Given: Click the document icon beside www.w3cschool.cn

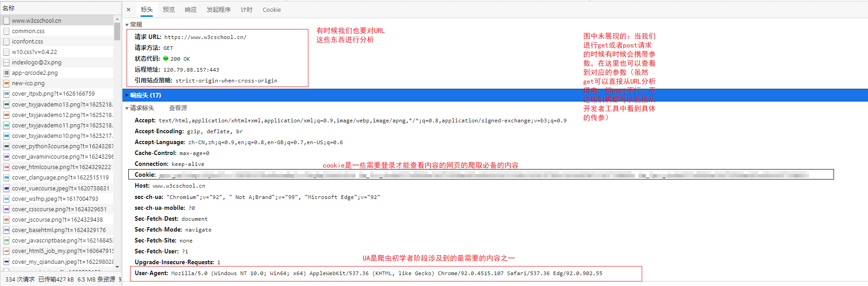Looking at the screenshot, I should pos(6,20).
